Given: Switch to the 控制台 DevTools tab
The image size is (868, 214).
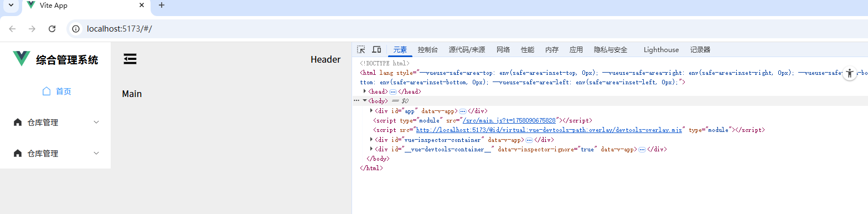Looking at the screenshot, I should 428,50.
